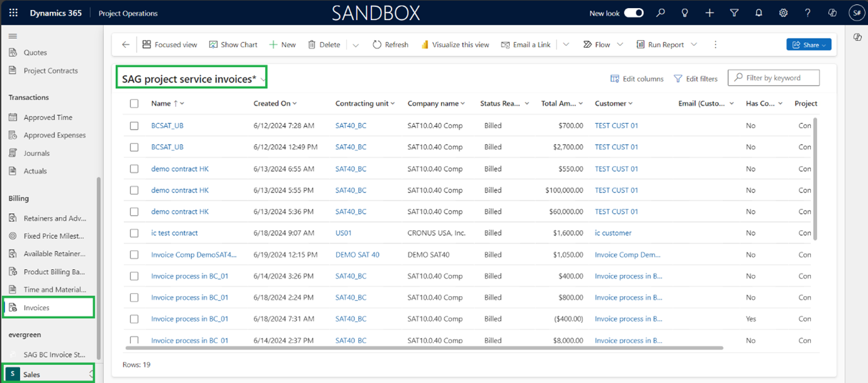Check the ic test contract row
Viewport: 868px width, 383px height.
click(134, 233)
